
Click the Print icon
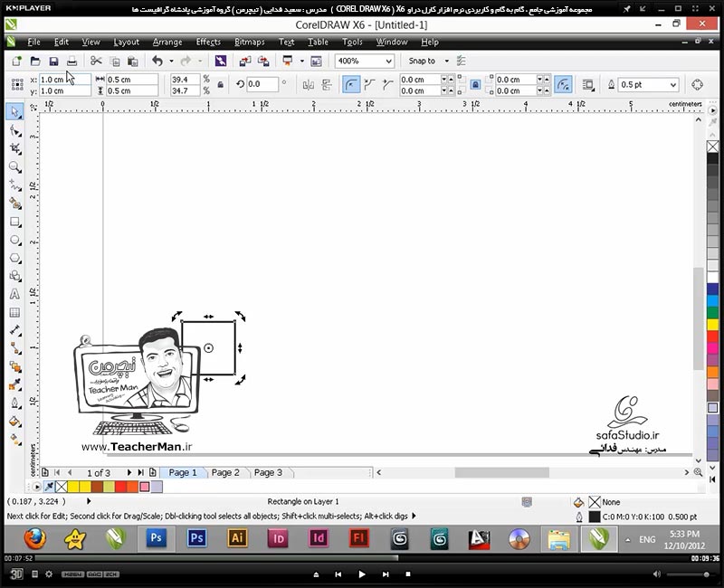pos(71,61)
